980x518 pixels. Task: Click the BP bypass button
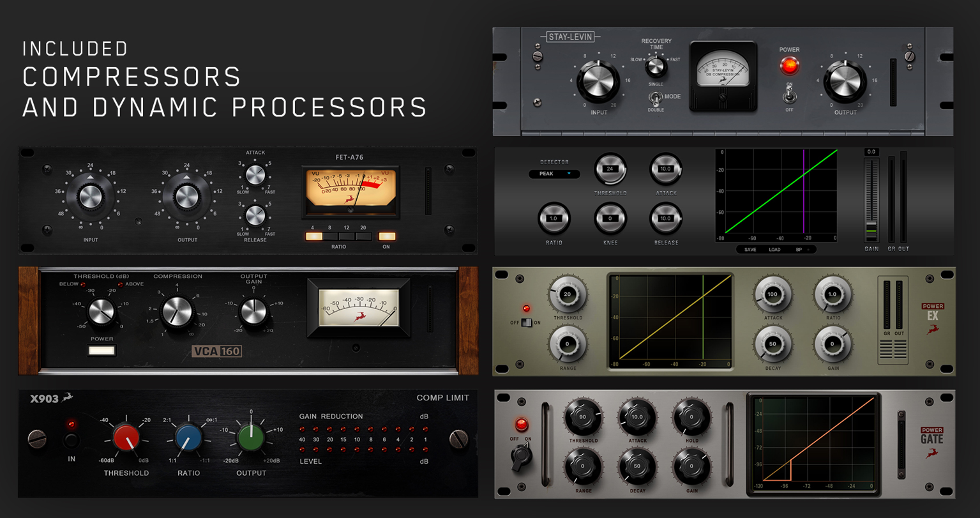point(799,250)
